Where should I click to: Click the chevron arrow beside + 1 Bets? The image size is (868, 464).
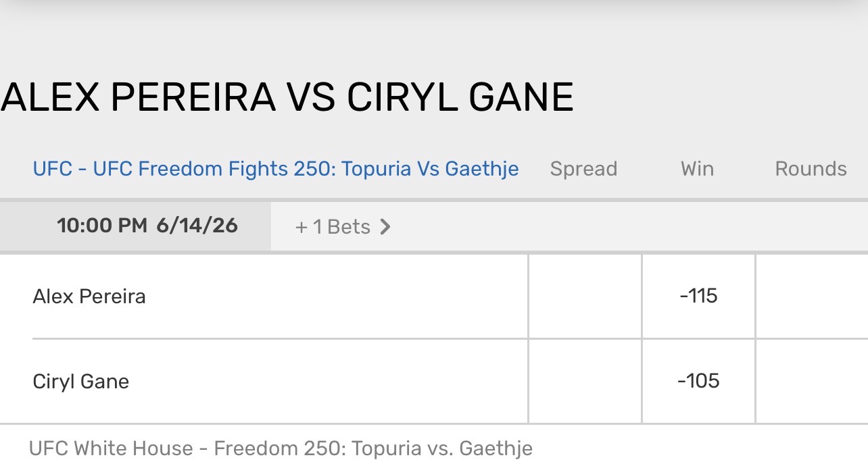pos(385,227)
